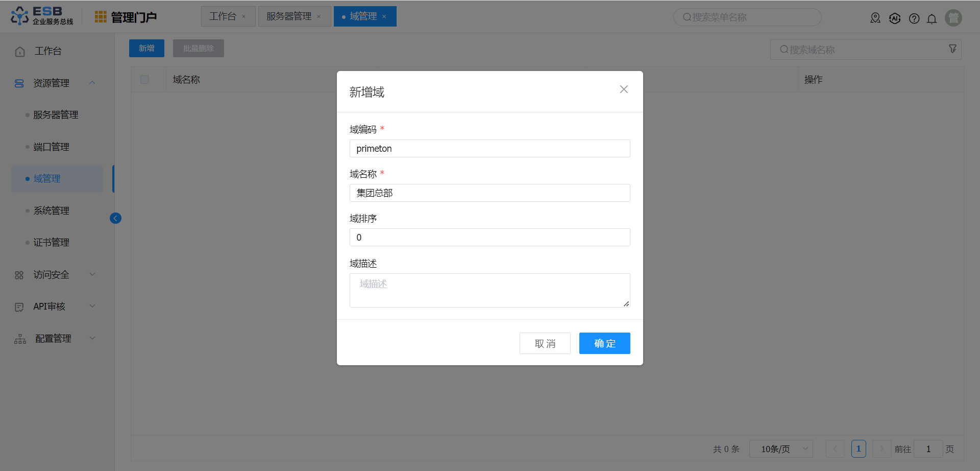Screen dimensions: 980x471
Task: Click the 域描述 text area
Action: (x=489, y=290)
